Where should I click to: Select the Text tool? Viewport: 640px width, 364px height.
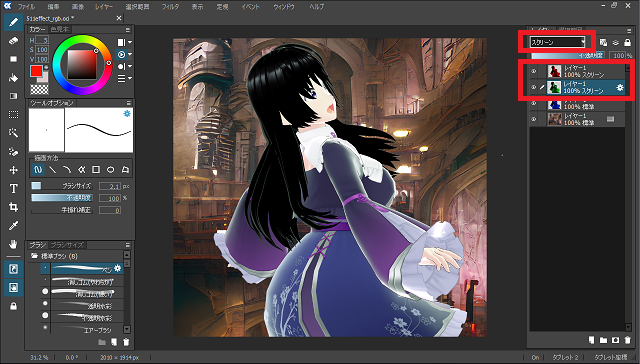[x=13, y=188]
